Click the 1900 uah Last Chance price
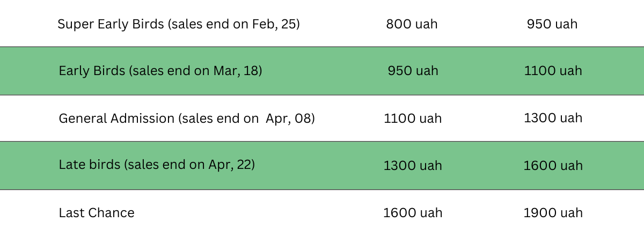Viewport: 644px width, 237px height. pos(553,213)
